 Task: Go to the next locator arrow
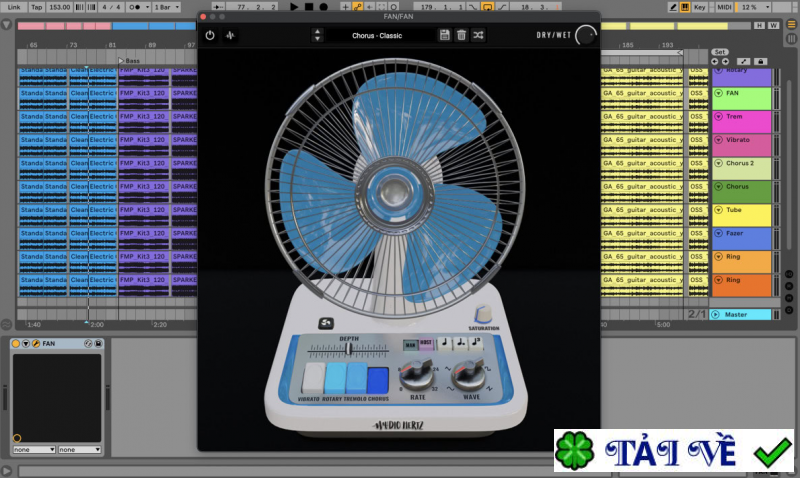[x=725, y=61]
